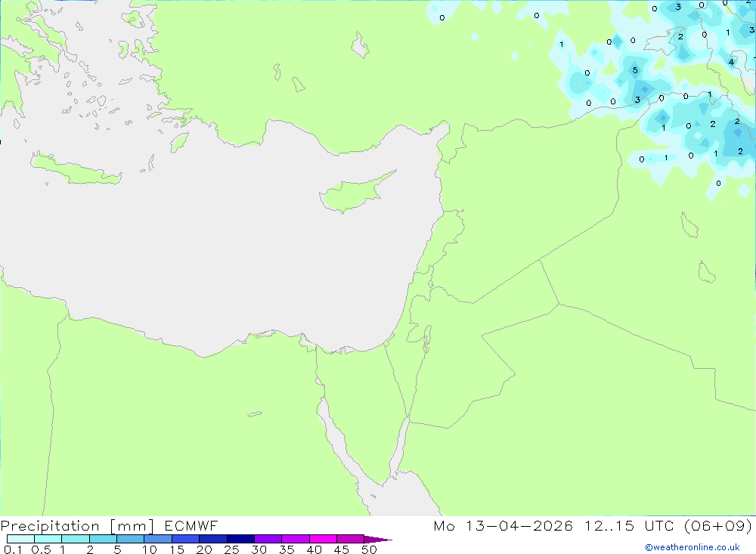Click the '50' legend scale number
The image size is (756, 554).
click(369, 549)
